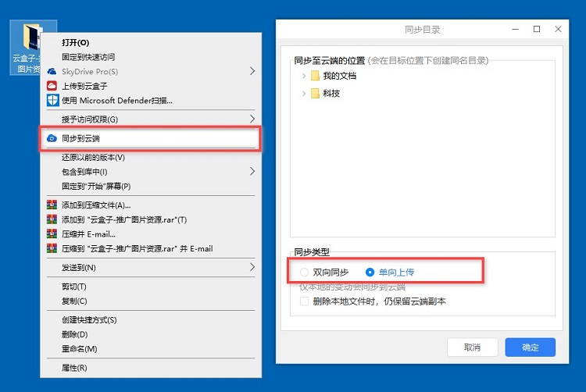Choose 上传到云盒子 menu entry
586x392 pixels.
151,86
